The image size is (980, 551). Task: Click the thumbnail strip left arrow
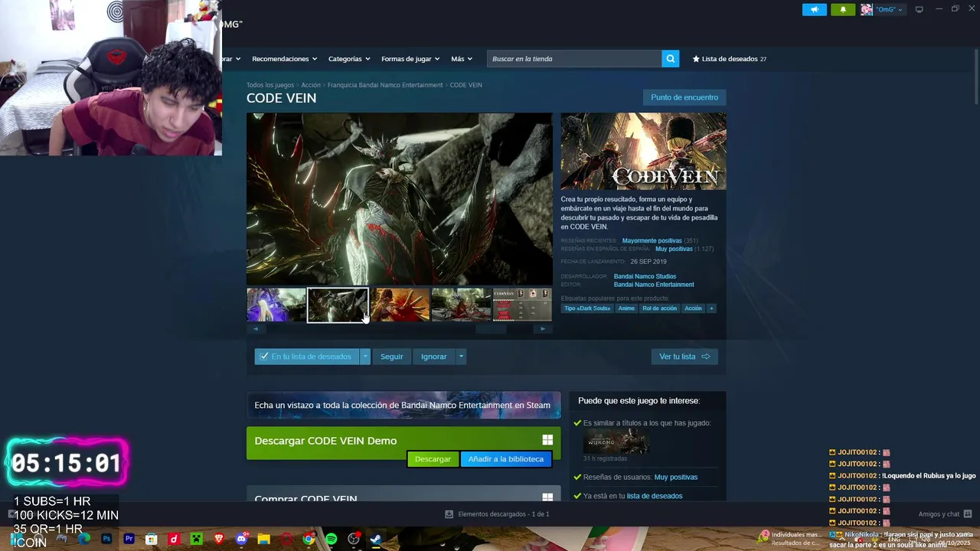(x=256, y=329)
